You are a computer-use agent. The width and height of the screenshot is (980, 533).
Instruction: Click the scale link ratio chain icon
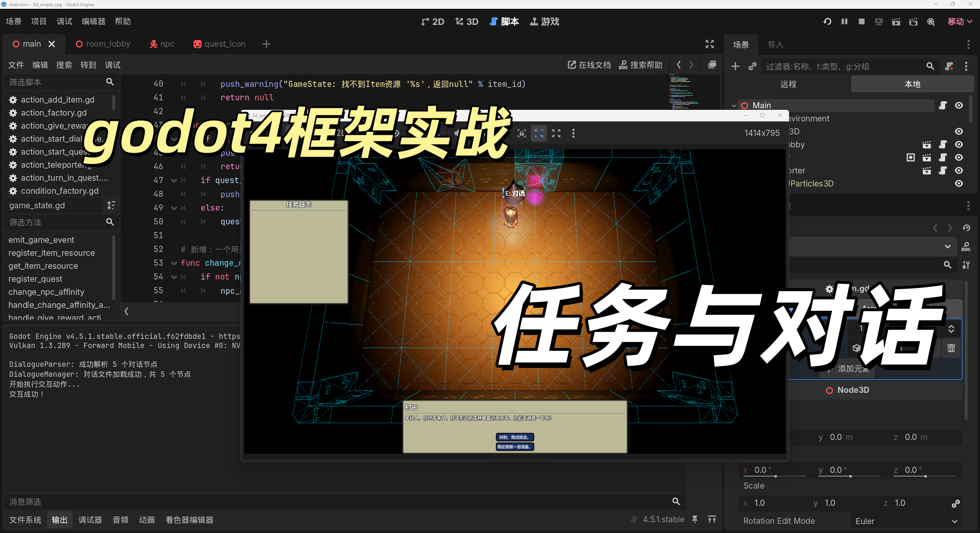[x=955, y=503]
